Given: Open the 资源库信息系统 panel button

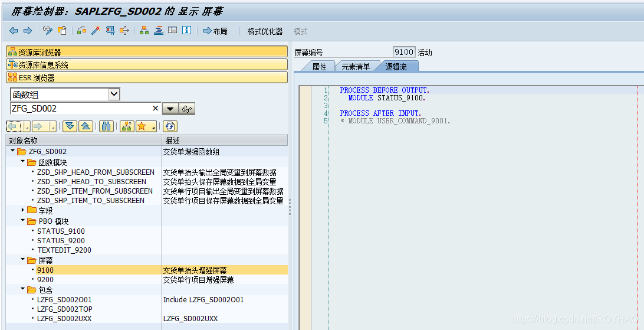Looking at the screenshot, I should pyautogui.click(x=147, y=64).
